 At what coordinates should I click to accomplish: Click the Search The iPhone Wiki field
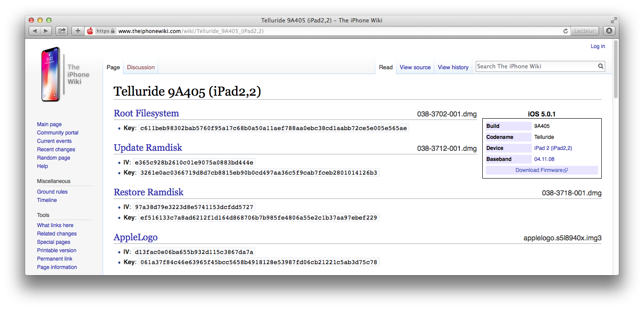[536, 67]
